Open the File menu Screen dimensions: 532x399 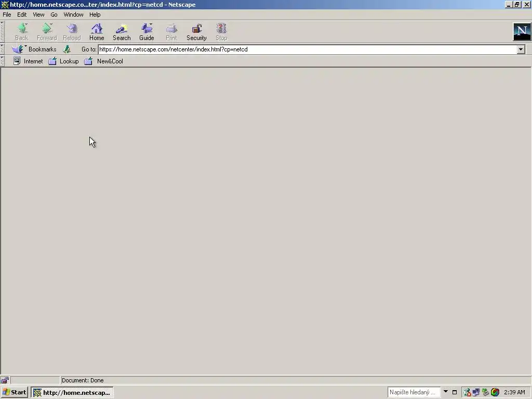click(x=7, y=15)
